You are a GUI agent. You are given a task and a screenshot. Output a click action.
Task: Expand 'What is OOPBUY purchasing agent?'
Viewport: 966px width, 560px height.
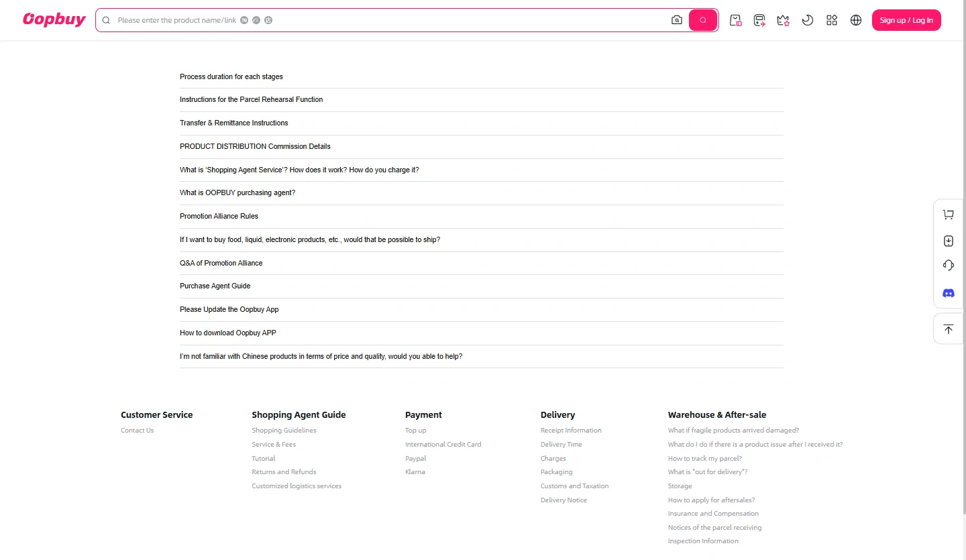pyautogui.click(x=481, y=193)
